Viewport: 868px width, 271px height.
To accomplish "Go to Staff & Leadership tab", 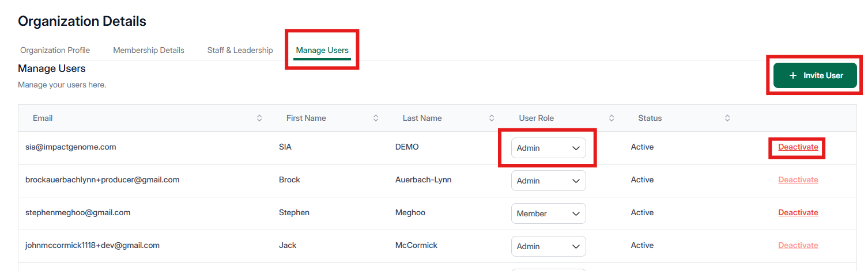I will pyautogui.click(x=240, y=50).
